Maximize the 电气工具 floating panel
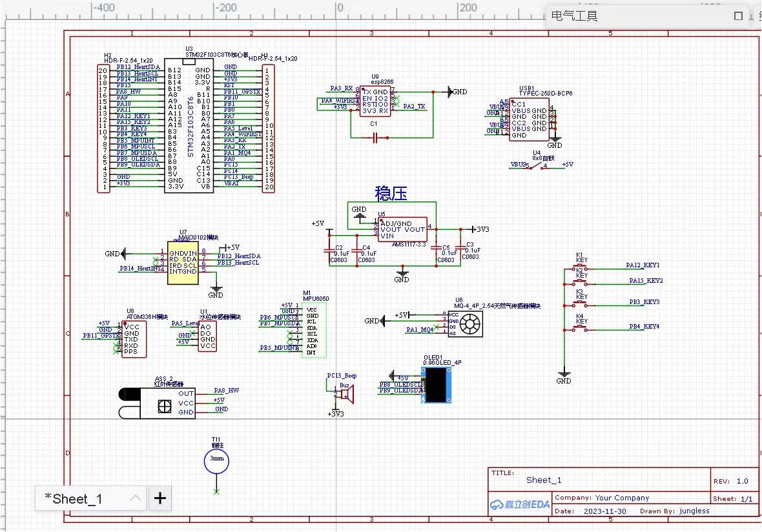Screen dimensions: 762x532 [x=739, y=16]
